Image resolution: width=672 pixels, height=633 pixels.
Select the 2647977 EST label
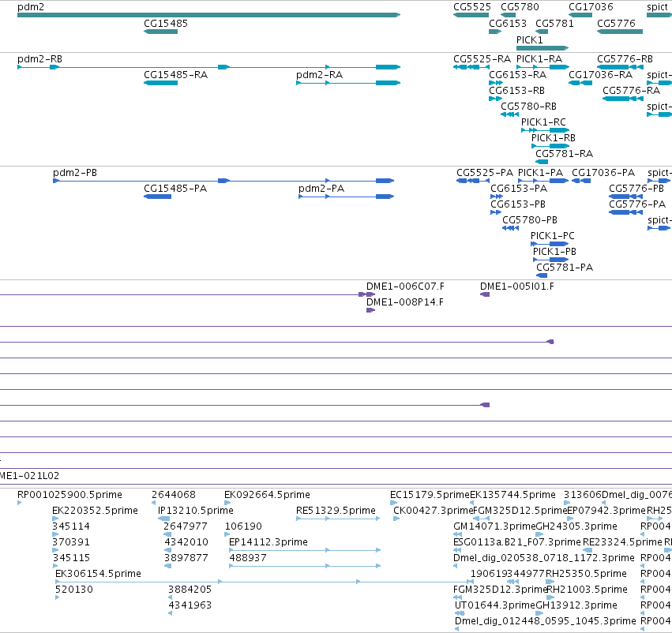point(185,526)
